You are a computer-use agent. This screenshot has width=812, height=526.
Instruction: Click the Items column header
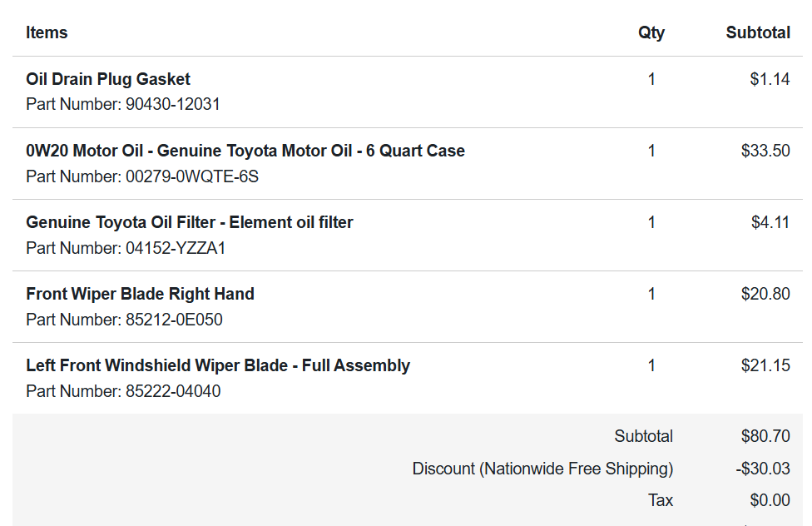tap(47, 32)
